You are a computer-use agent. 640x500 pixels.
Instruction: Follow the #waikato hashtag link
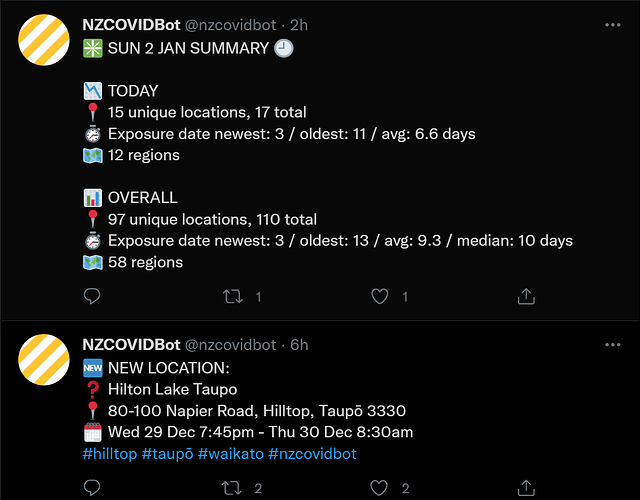click(231, 454)
